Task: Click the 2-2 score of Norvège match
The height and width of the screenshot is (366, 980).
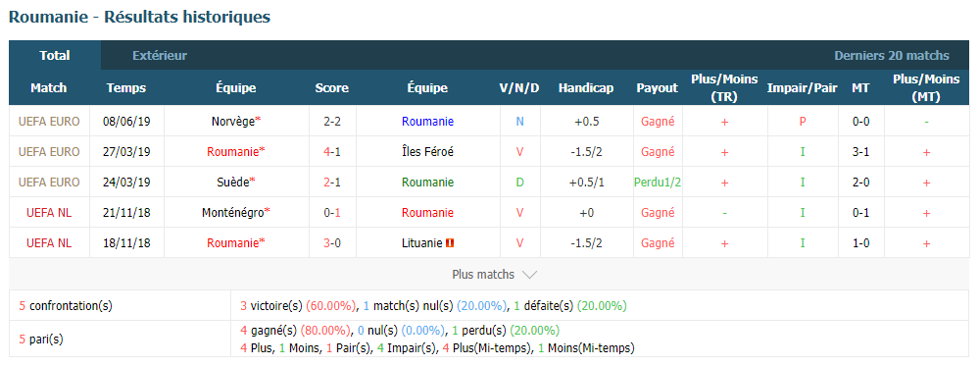Action: pyautogui.click(x=332, y=122)
